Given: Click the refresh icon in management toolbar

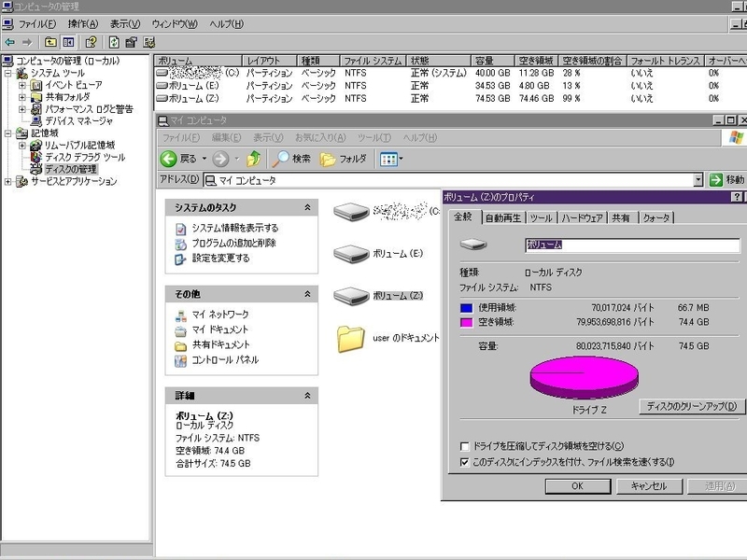Looking at the screenshot, I should point(114,42).
